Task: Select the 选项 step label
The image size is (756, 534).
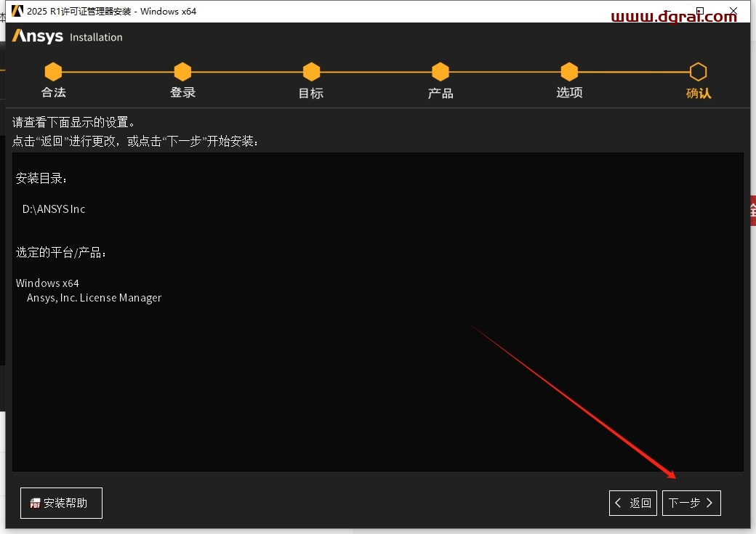Action: (569, 92)
